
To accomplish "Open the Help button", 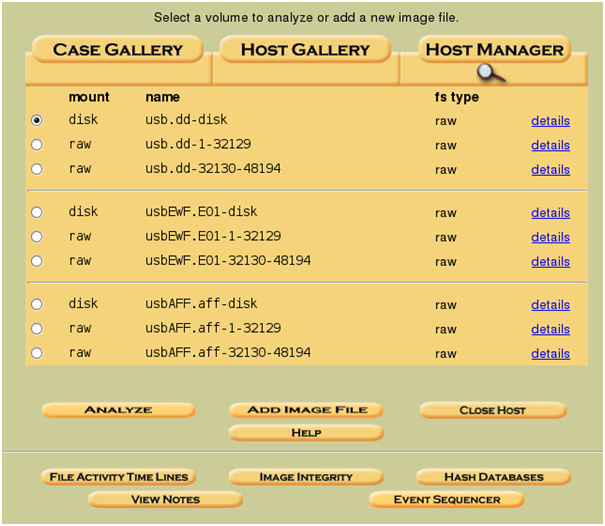I will 306,433.
